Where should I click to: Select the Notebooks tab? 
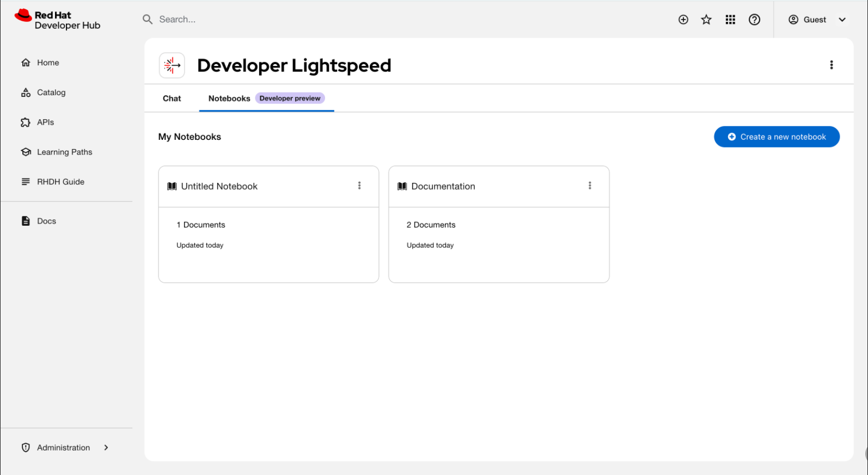[x=229, y=98]
